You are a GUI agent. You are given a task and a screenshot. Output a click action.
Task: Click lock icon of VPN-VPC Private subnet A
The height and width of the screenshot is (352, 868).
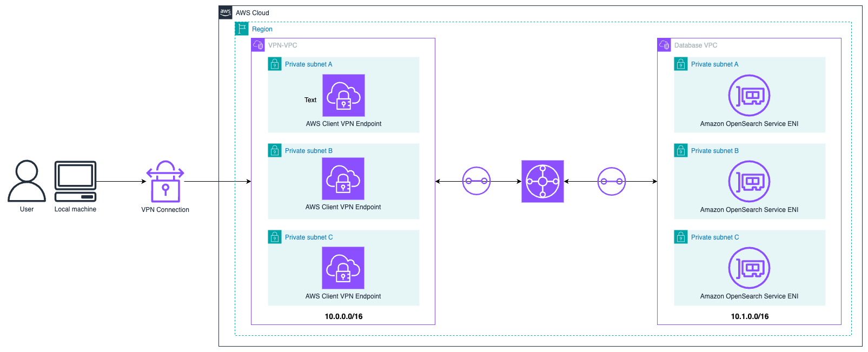coord(275,64)
